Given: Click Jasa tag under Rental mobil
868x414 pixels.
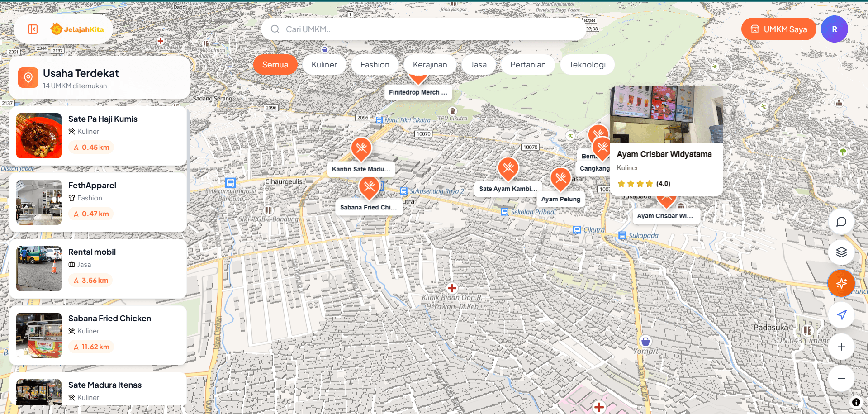Looking at the screenshot, I should coord(80,265).
